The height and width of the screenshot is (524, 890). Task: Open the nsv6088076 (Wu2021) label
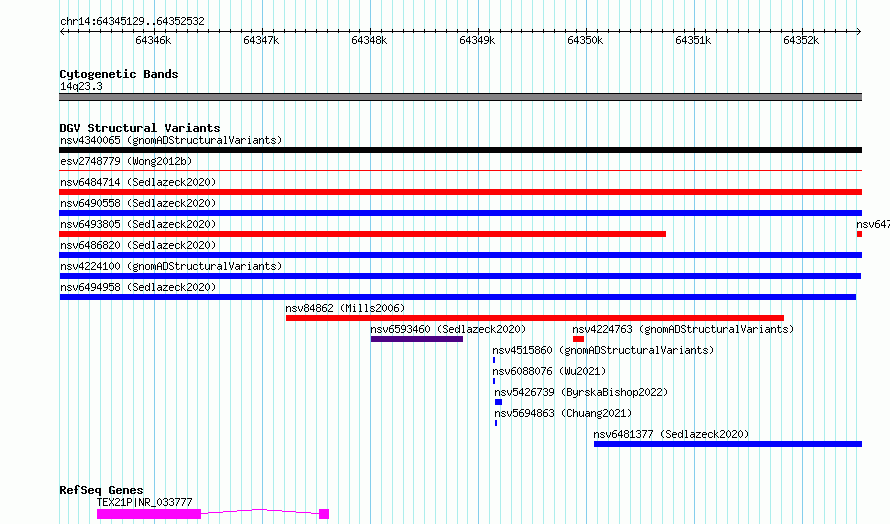(x=549, y=371)
